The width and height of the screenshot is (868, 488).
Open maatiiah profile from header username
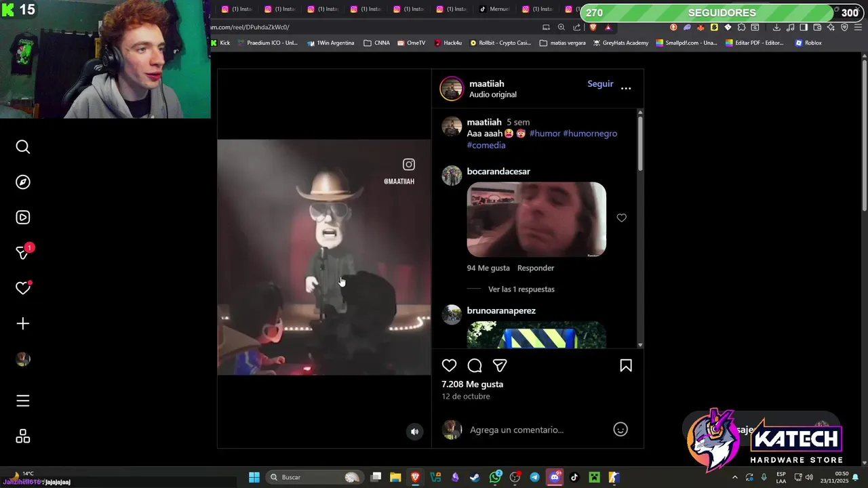click(x=487, y=84)
